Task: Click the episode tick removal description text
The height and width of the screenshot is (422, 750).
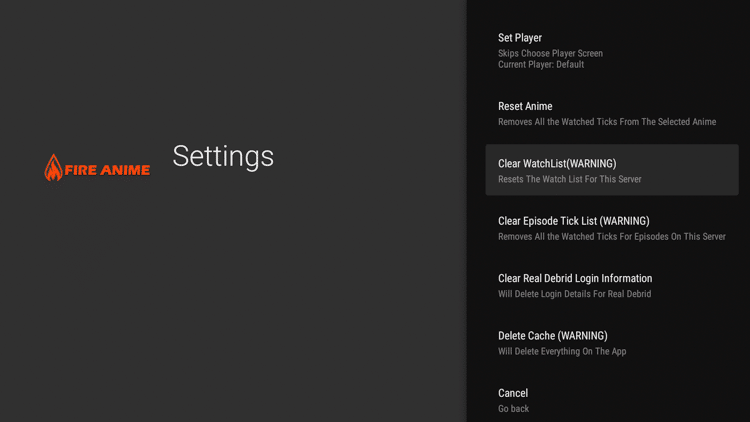Action: 611,237
